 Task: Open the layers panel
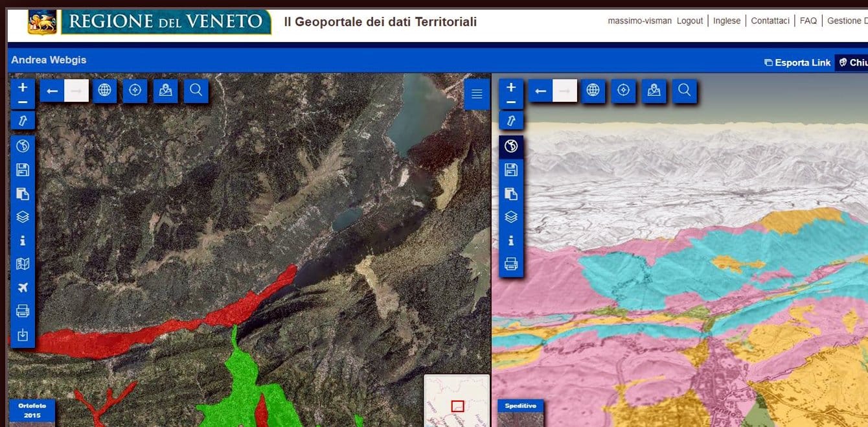tap(23, 216)
